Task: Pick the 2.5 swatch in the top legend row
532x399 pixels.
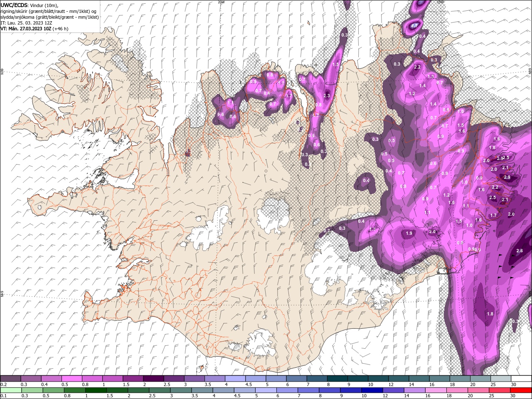Action: pyautogui.click(x=174, y=379)
